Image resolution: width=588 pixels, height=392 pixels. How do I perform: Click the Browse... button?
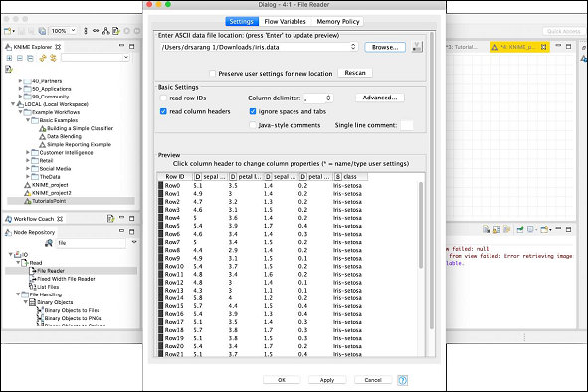(385, 47)
